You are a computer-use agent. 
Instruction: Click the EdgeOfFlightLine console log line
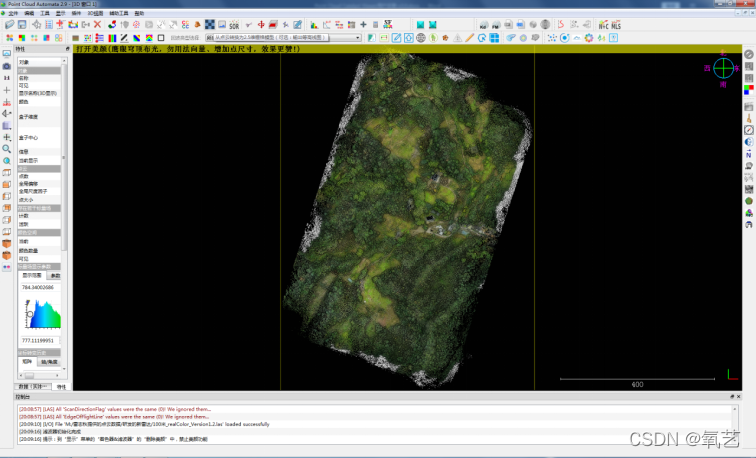tap(114, 417)
